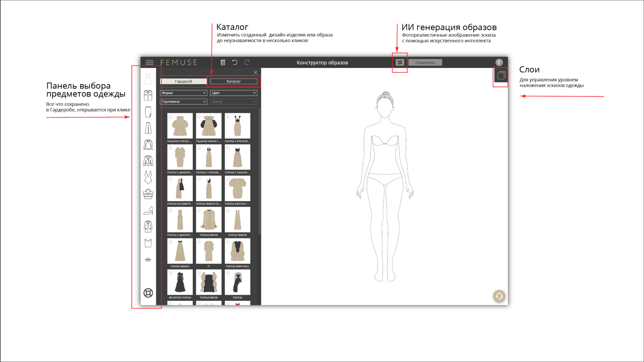Select the dress category icon
Viewport: 644px width, 362px height.
click(x=148, y=79)
